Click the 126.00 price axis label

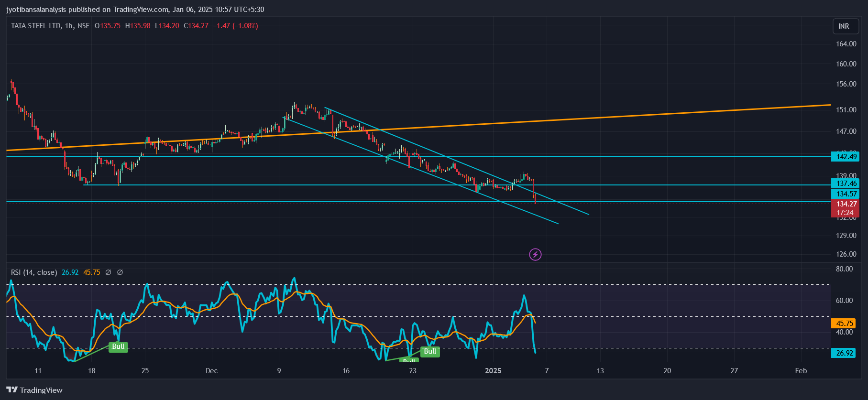click(x=846, y=254)
